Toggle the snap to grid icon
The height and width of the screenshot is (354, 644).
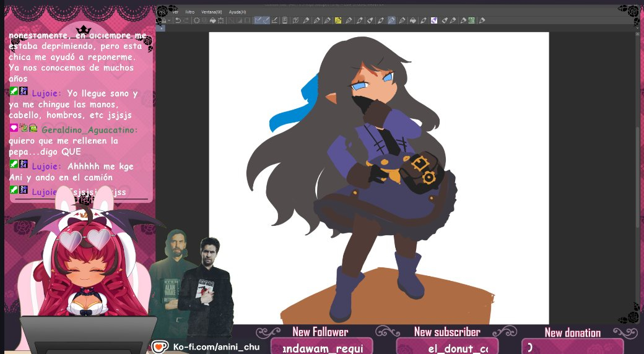(x=274, y=20)
